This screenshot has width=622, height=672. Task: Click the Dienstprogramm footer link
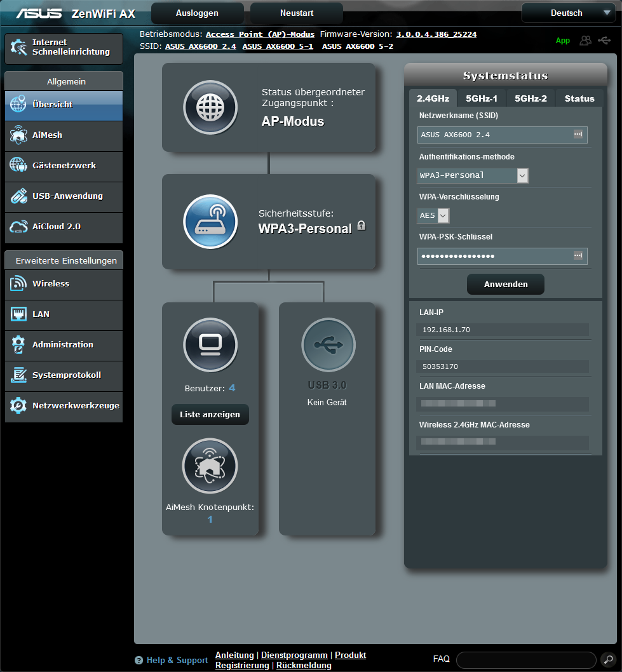pos(294,655)
